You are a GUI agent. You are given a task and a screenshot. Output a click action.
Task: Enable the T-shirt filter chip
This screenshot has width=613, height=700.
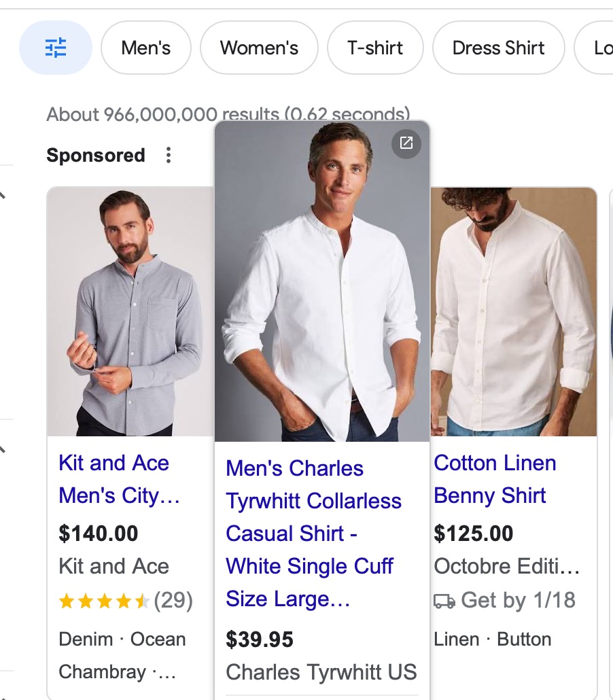coord(375,48)
